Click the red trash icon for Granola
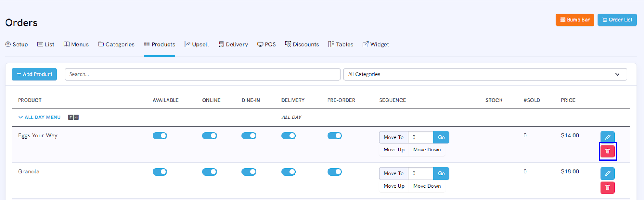Screen dimensions: 644x200 (x=607, y=188)
